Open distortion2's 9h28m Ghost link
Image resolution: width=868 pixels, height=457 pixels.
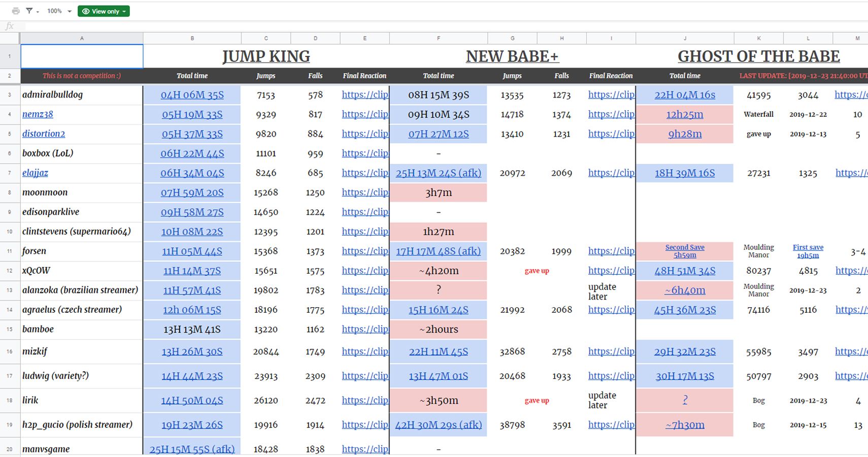pos(685,134)
